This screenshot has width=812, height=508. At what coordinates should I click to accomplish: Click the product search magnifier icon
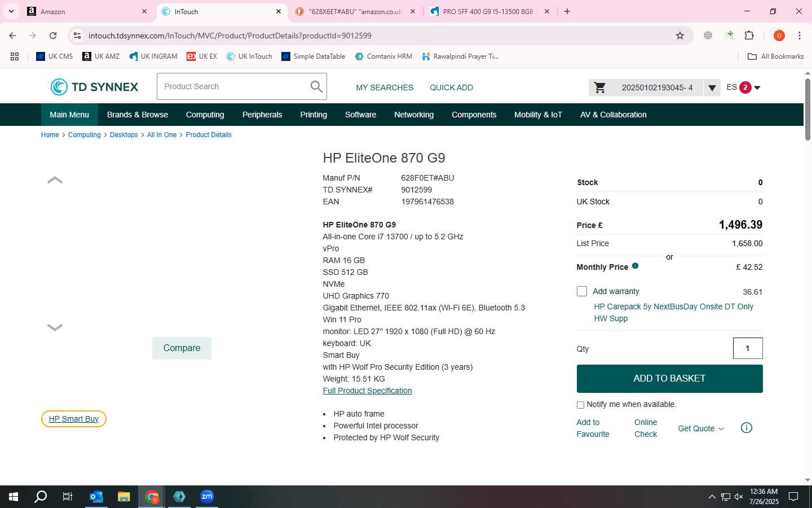click(316, 86)
